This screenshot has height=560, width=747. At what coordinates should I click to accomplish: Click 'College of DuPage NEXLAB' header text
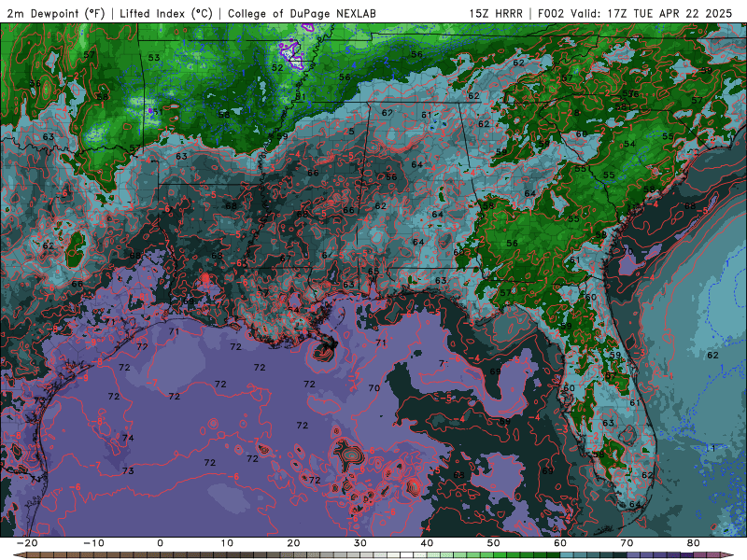point(302,13)
